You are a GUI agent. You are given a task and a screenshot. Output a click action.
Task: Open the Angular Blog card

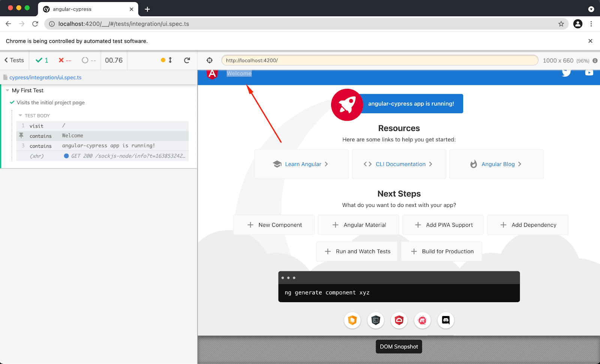pyautogui.click(x=496, y=164)
